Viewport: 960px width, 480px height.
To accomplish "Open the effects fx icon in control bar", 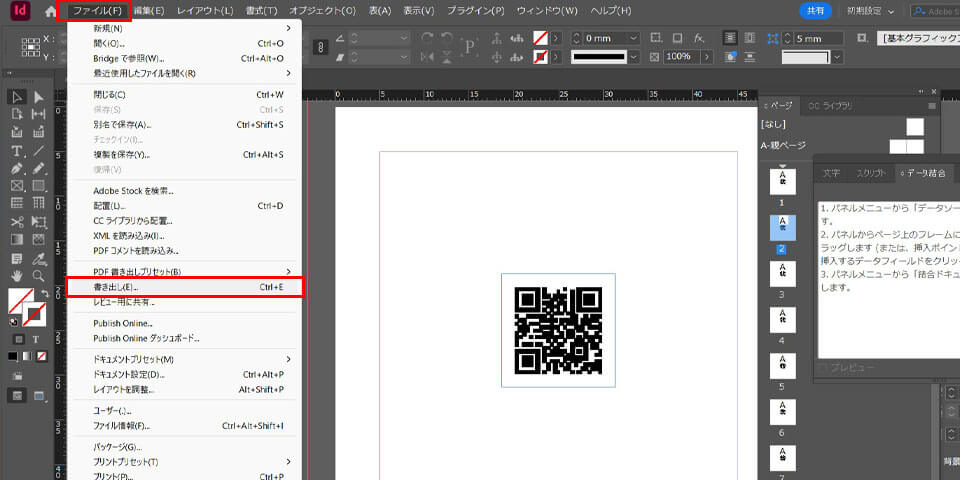I will 699,38.
